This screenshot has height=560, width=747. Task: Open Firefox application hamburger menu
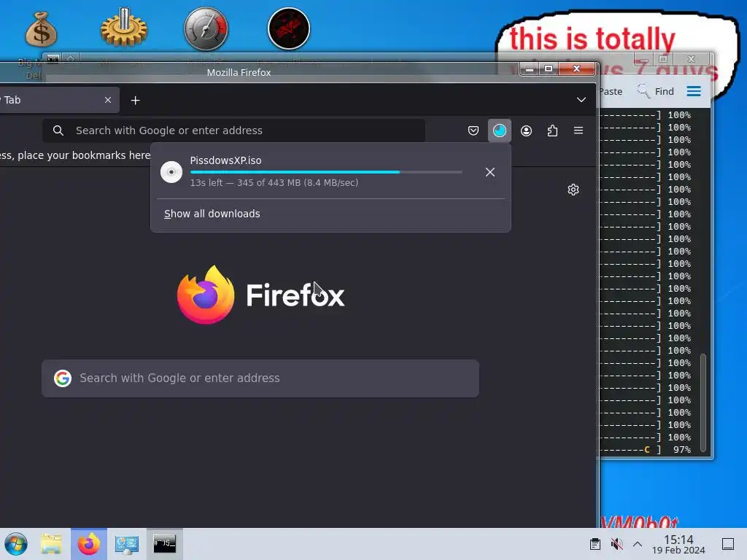point(578,131)
